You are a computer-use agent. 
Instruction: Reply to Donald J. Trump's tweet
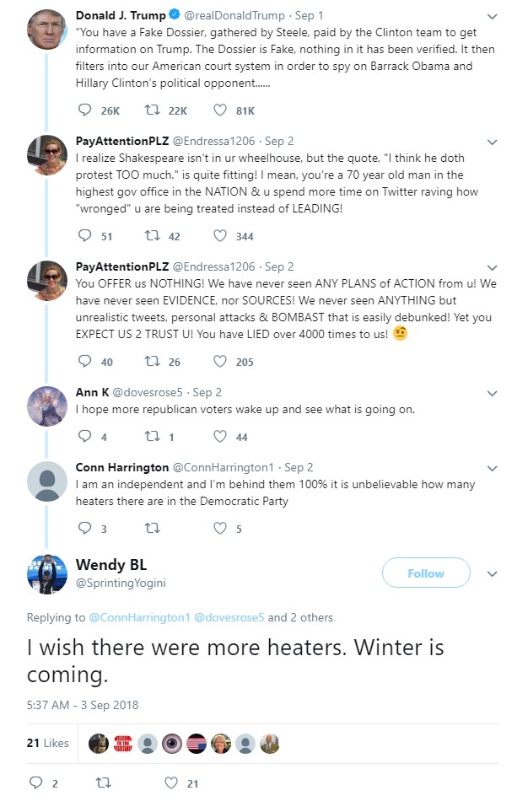point(84,110)
